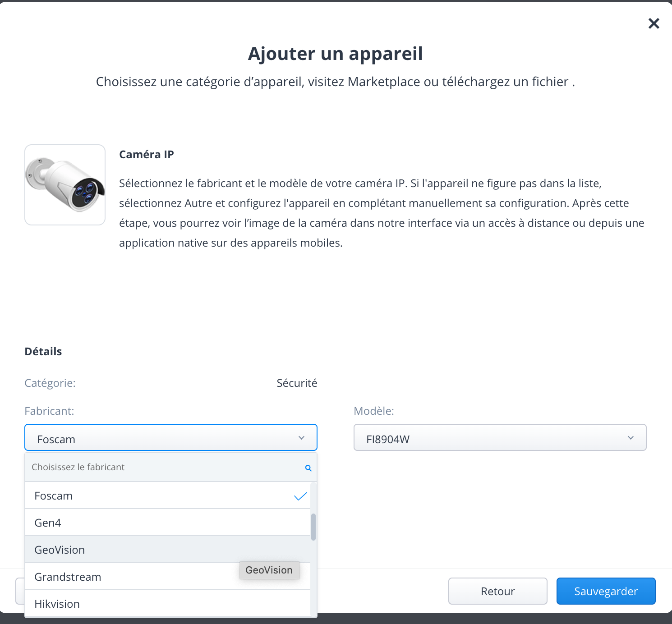This screenshot has height=624, width=672.
Task: Click the manufacturer list scrollbar thumb
Action: point(313,527)
